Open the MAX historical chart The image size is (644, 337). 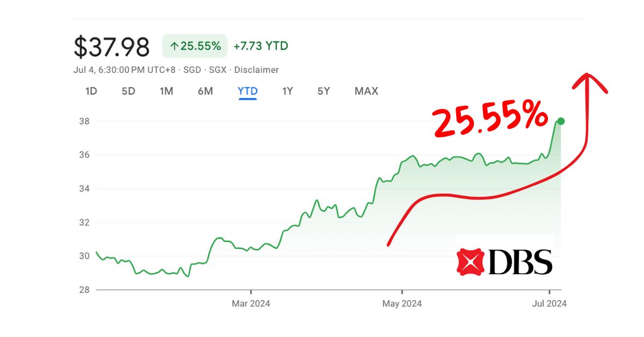point(365,91)
